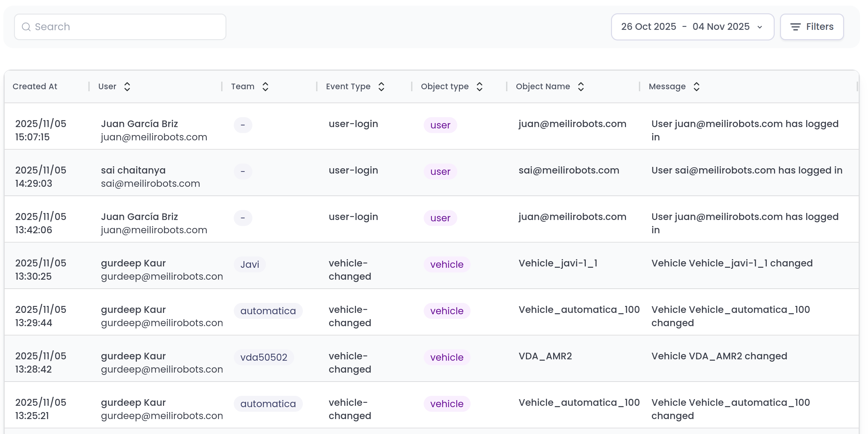Click the Object Name header label
The width and height of the screenshot is (868, 434).
[x=543, y=87]
